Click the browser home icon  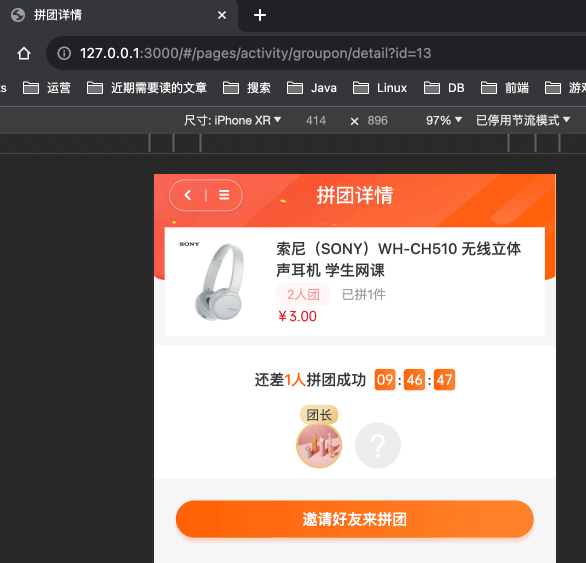(24, 53)
